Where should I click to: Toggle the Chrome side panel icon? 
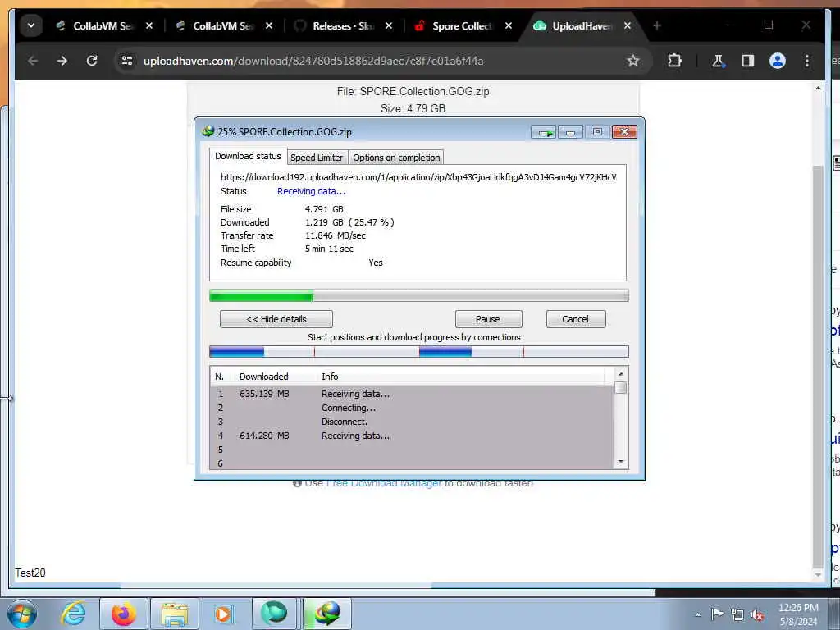pos(748,61)
